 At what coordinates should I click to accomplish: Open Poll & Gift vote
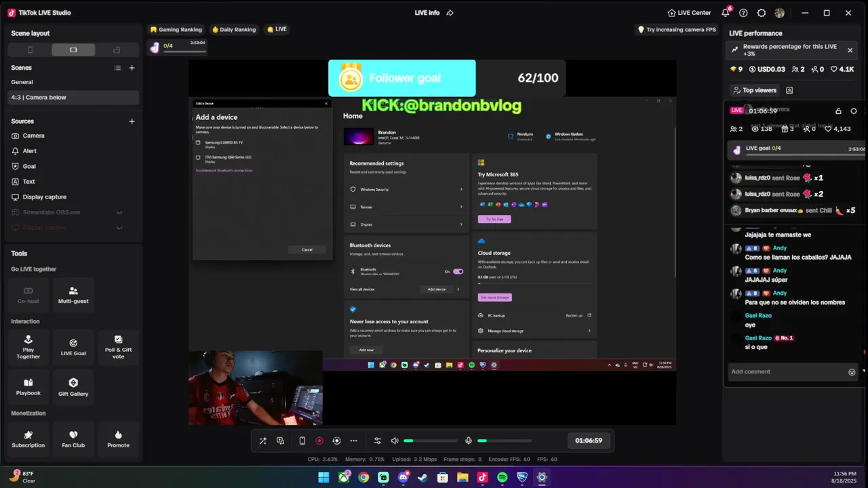tap(118, 347)
